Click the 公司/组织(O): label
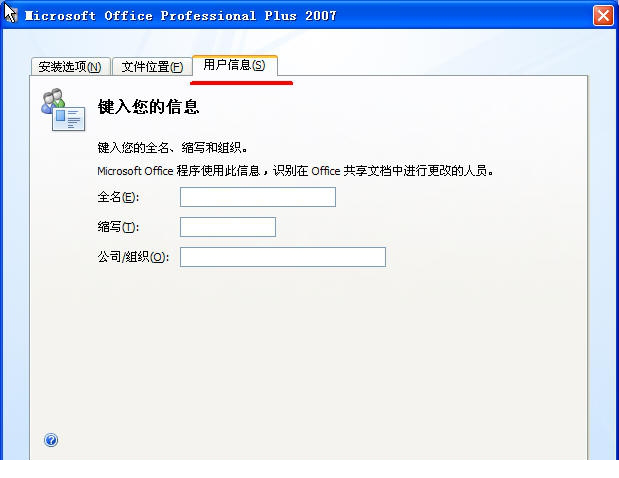 [x=133, y=257]
